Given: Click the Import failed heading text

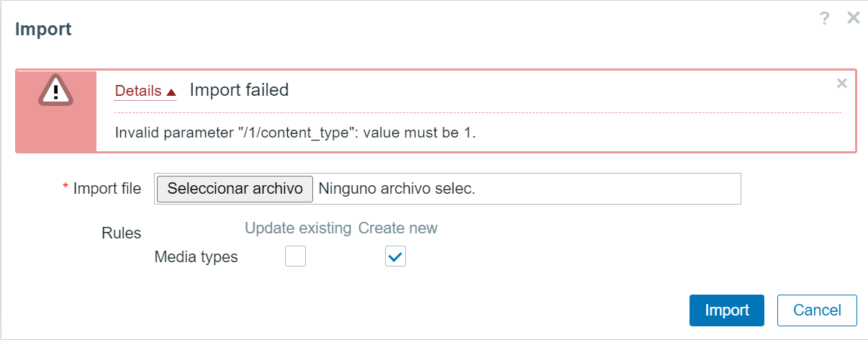Looking at the screenshot, I should (239, 90).
